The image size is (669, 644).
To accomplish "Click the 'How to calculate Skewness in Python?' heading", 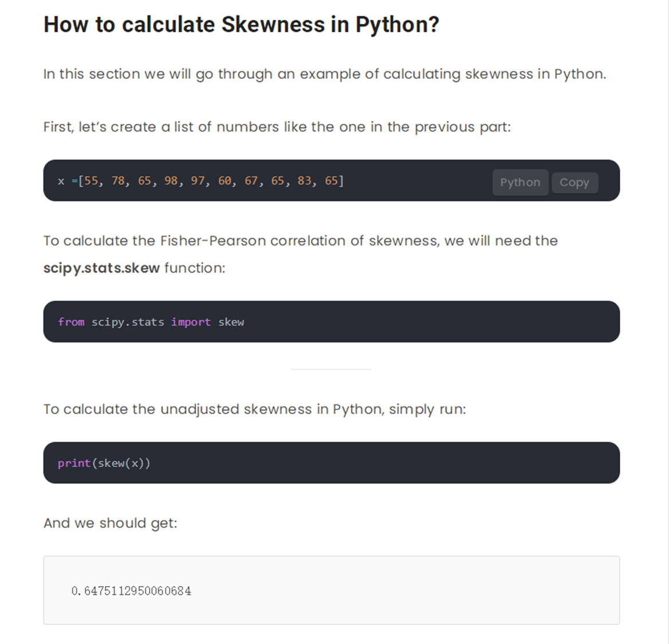I will click(241, 25).
